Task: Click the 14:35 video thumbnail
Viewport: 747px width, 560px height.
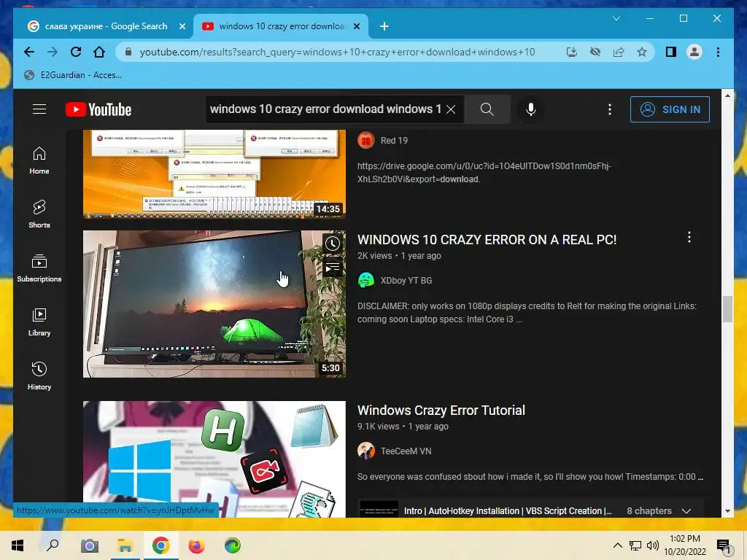Action: [214, 174]
